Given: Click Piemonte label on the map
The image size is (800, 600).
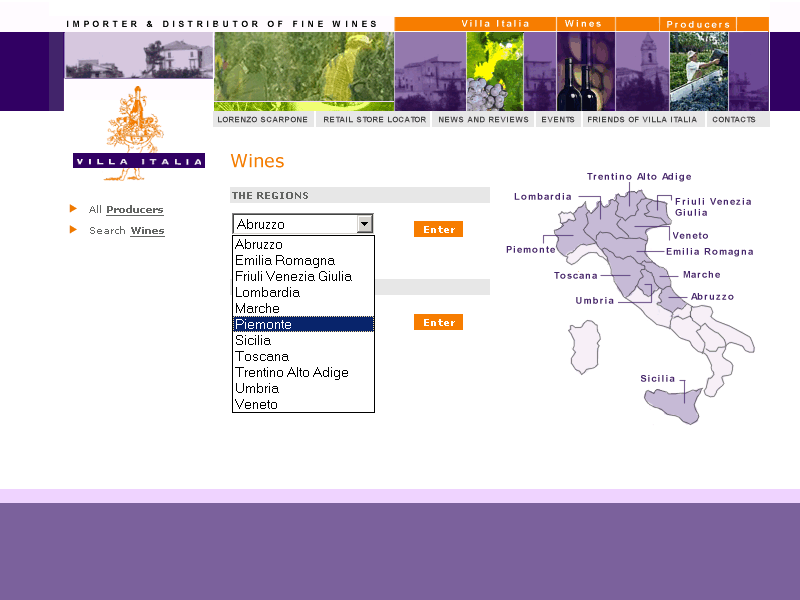Looking at the screenshot, I should (531, 249).
